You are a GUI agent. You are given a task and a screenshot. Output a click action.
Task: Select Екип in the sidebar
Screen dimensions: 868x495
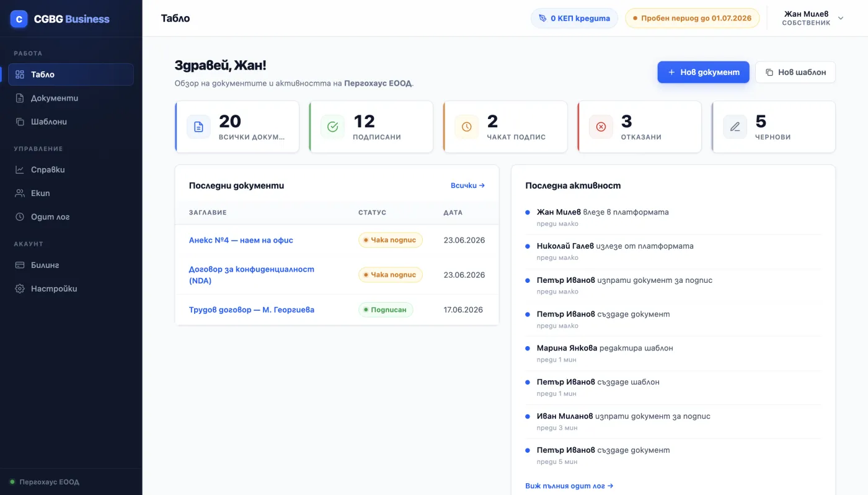71,193
